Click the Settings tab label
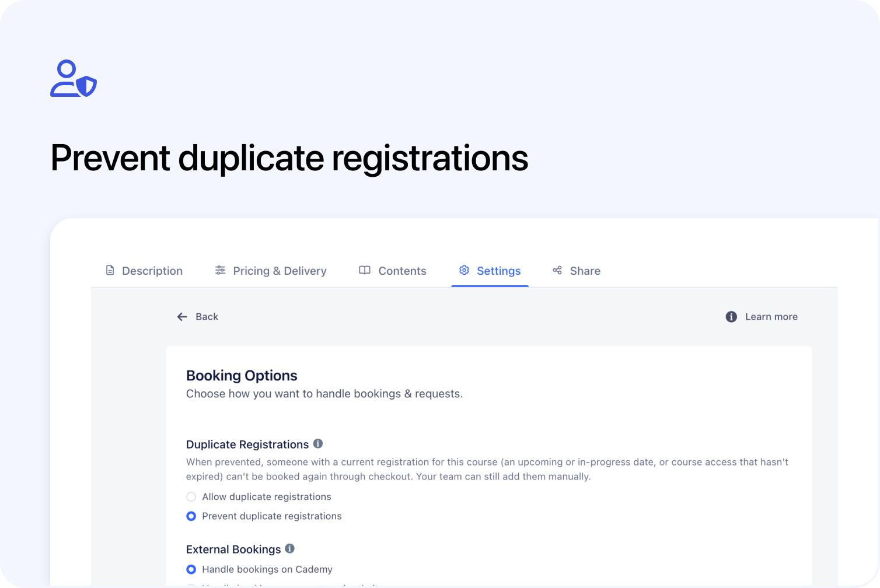 [x=499, y=271]
